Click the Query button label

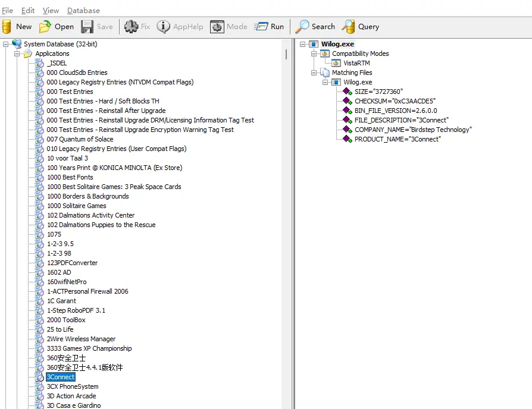point(368,27)
